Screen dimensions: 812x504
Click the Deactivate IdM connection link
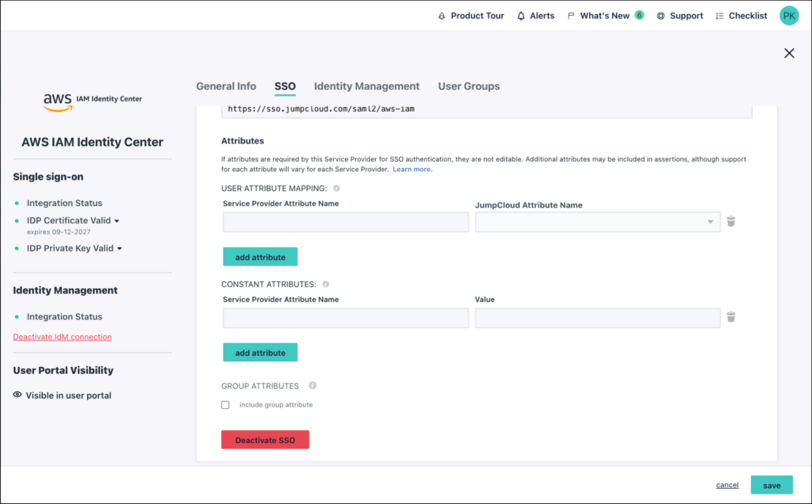pyautogui.click(x=62, y=337)
